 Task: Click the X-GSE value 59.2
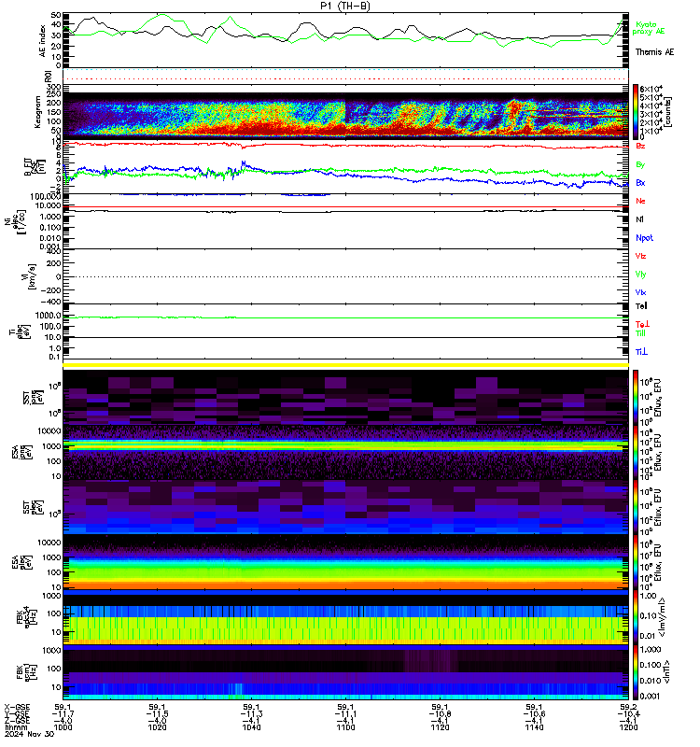pyautogui.click(x=628, y=708)
